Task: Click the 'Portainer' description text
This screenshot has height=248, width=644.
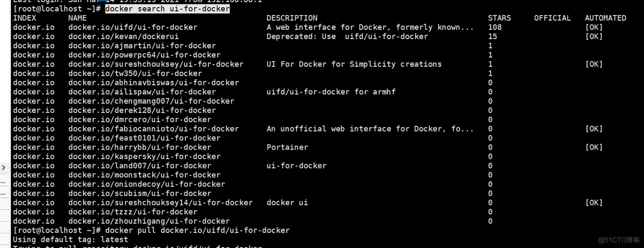Action: click(287, 147)
